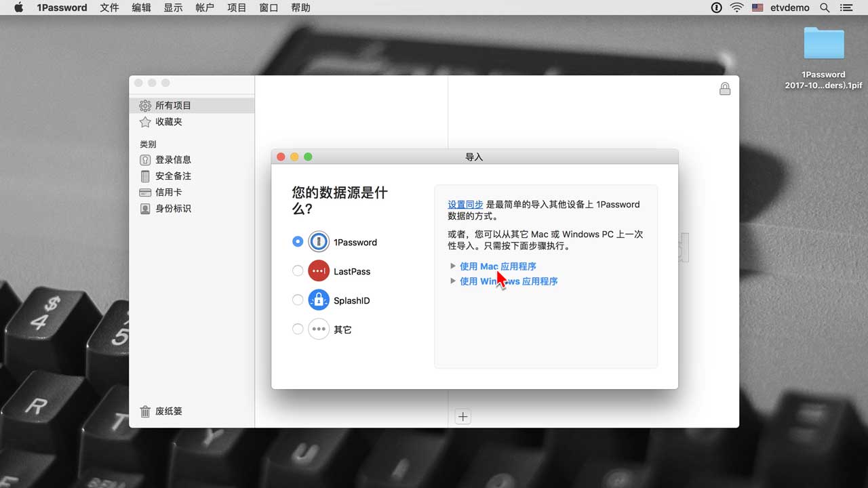Open the 帐户 menu in the menu bar
This screenshot has height=488, width=868.
tap(205, 7)
